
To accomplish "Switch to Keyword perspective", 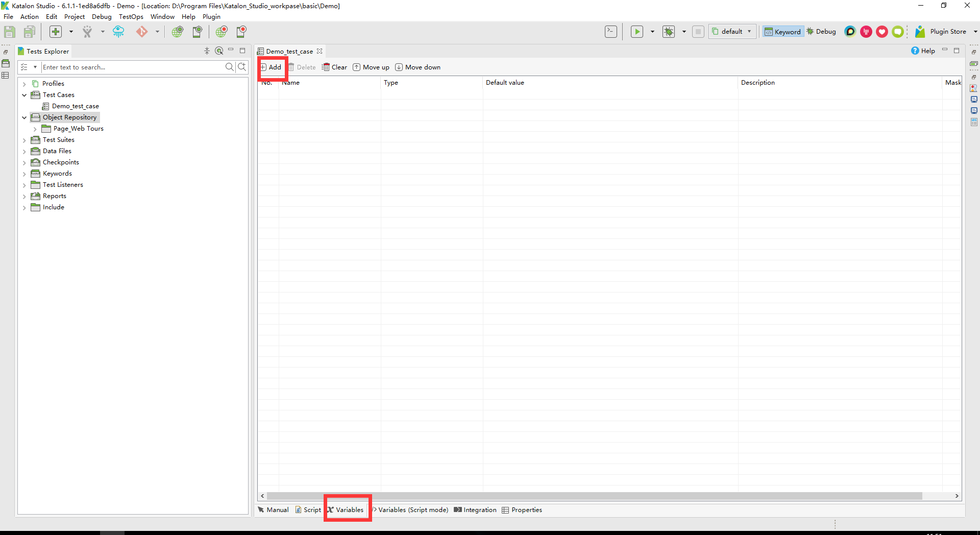I will tap(783, 32).
